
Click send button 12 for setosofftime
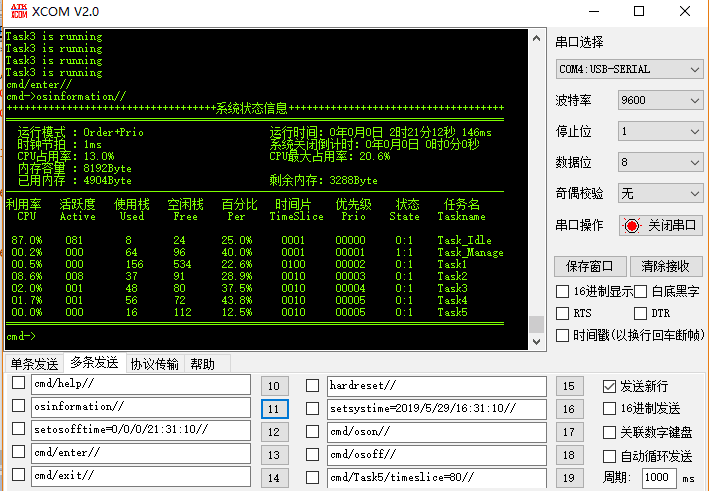click(x=274, y=432)
